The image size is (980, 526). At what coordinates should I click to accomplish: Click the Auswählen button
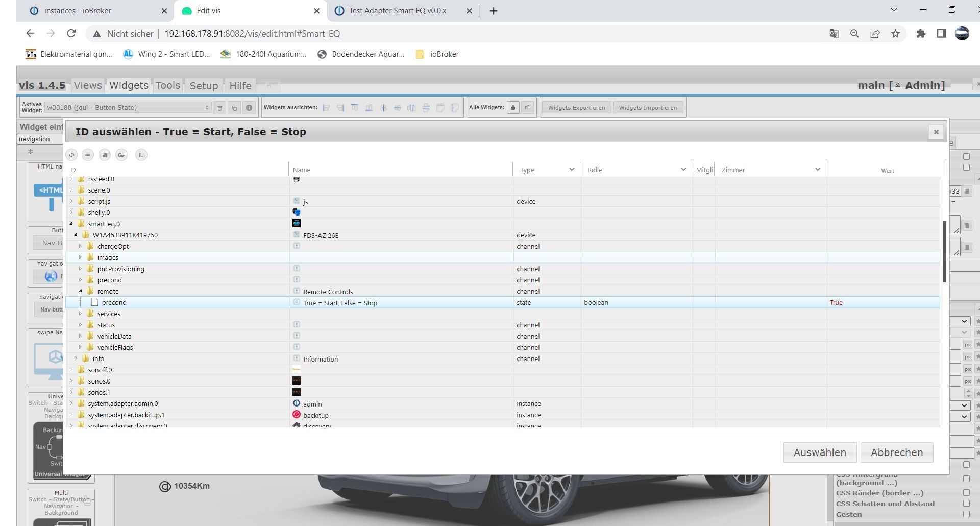point(820,452)
